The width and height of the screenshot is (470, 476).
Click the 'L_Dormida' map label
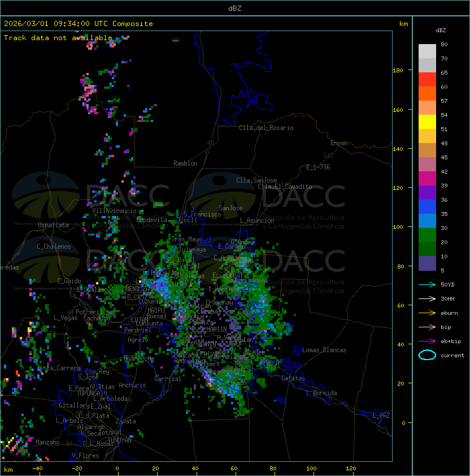click(321, 393)
